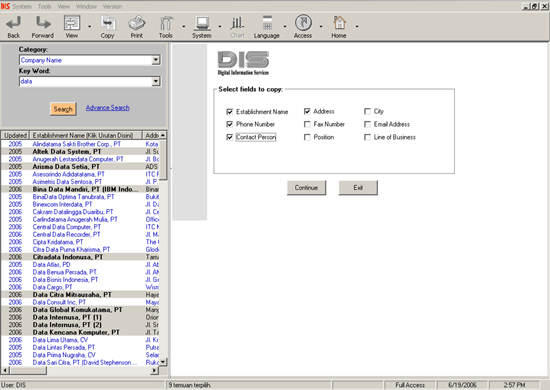Go to the Home toolbar icon

click(x=339, y=23)
